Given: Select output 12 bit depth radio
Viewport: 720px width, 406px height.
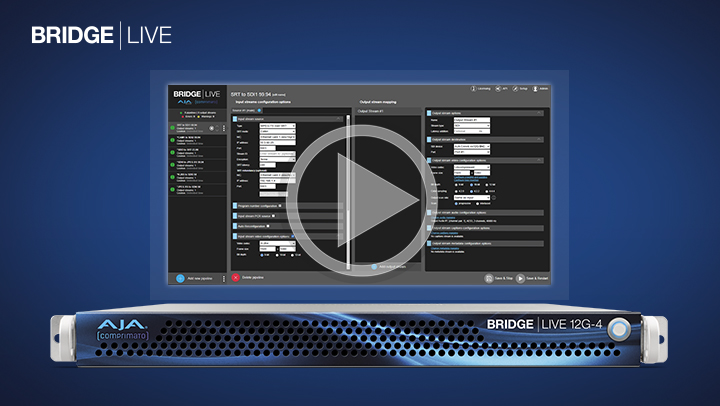Looking at the screenshot, I should click(x=487, y=185).
